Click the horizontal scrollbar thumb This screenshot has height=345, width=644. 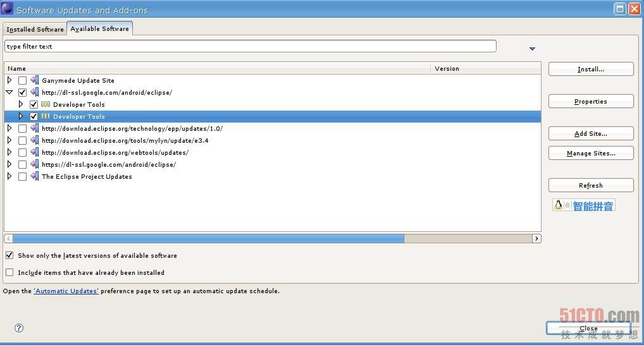coord(208,238)
